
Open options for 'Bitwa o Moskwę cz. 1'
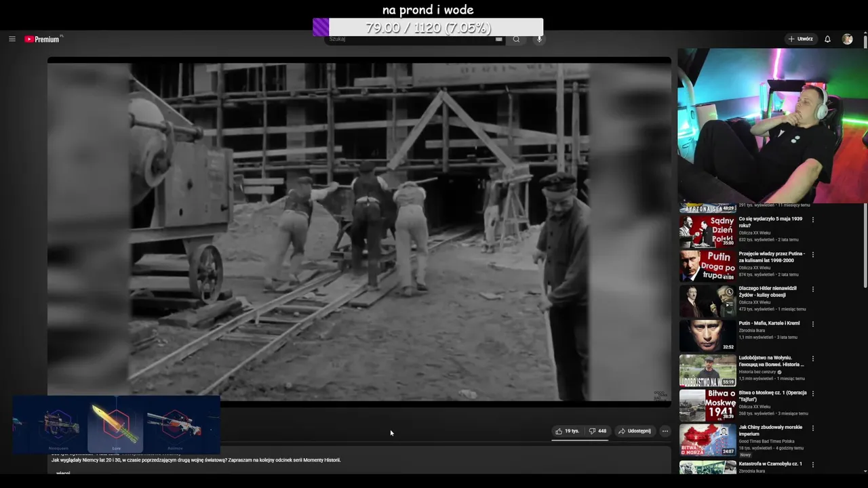tap(812, 393)
